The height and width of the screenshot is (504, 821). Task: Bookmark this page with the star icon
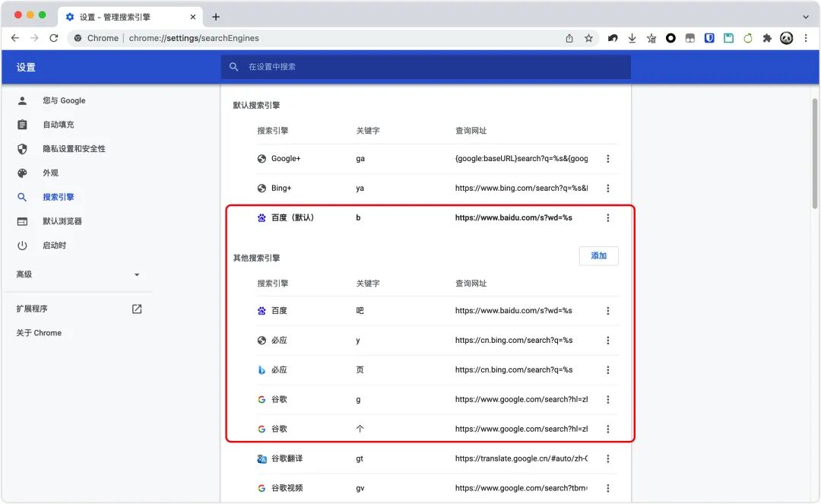588,38
